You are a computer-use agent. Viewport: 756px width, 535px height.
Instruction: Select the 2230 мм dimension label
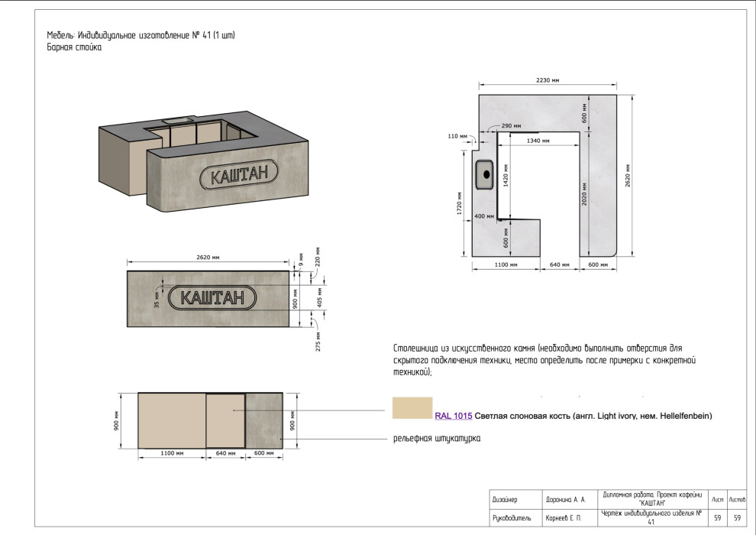tap(548, 80)
